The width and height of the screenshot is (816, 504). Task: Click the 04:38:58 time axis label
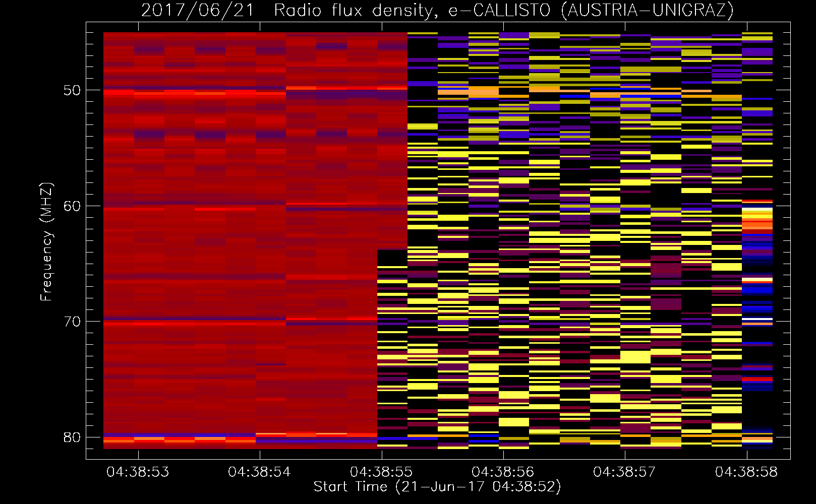pos(746,472)
